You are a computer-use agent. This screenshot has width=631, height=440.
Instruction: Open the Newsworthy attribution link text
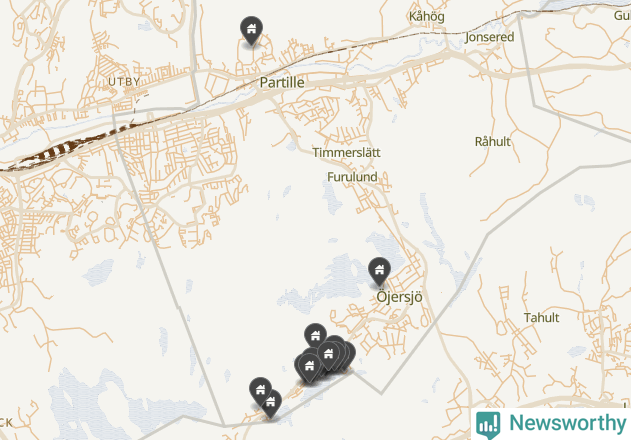coord(567,423)
